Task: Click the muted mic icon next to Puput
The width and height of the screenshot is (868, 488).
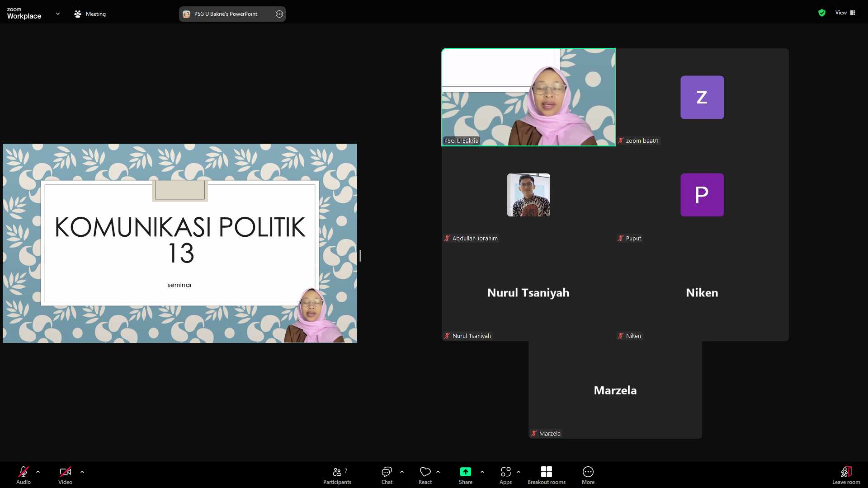Action: coord(621,239)
